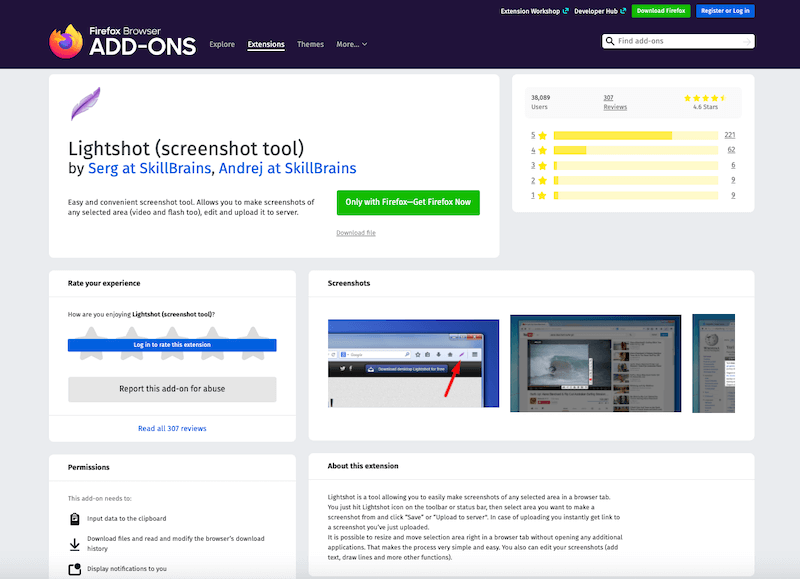Click the star icon in the 4-star row
This screenshot has height=579, width=800.
tap(542, 150)
